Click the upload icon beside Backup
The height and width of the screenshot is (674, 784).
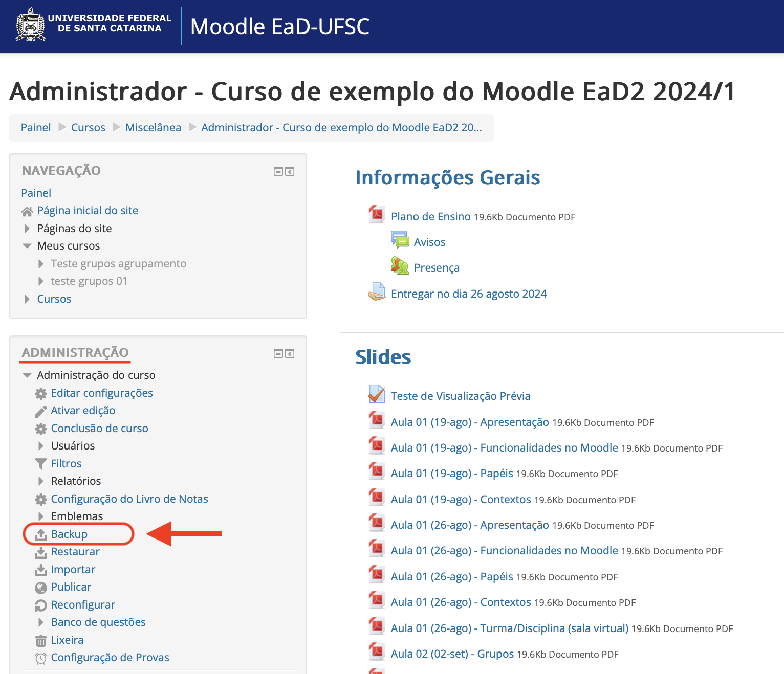tap(41, 534)
